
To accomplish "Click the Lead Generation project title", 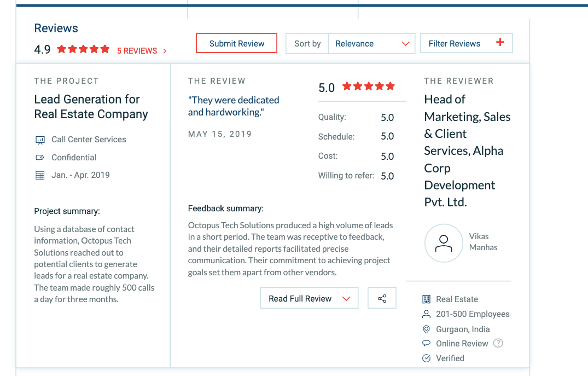I will pyautogui.click(x=91, y=107).
